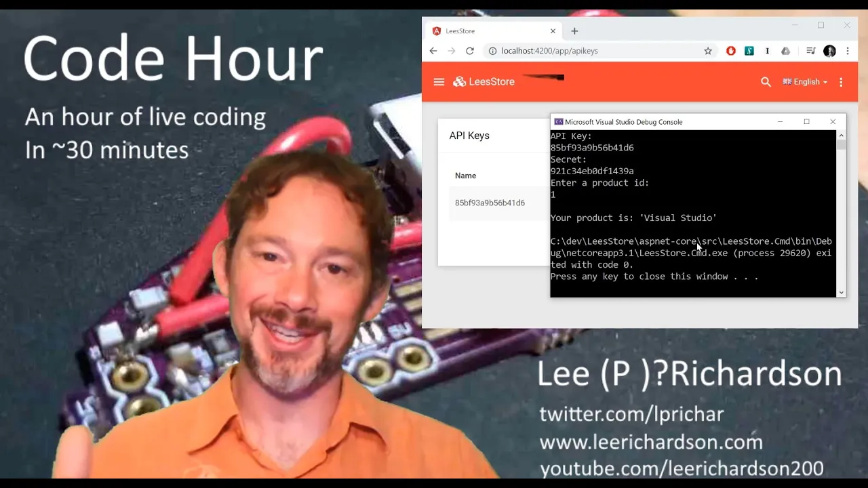Screen dimensions: 868x488
Task: Select the LeesStore browser tab
Action: pyautogui.click(x=494, y=31)
